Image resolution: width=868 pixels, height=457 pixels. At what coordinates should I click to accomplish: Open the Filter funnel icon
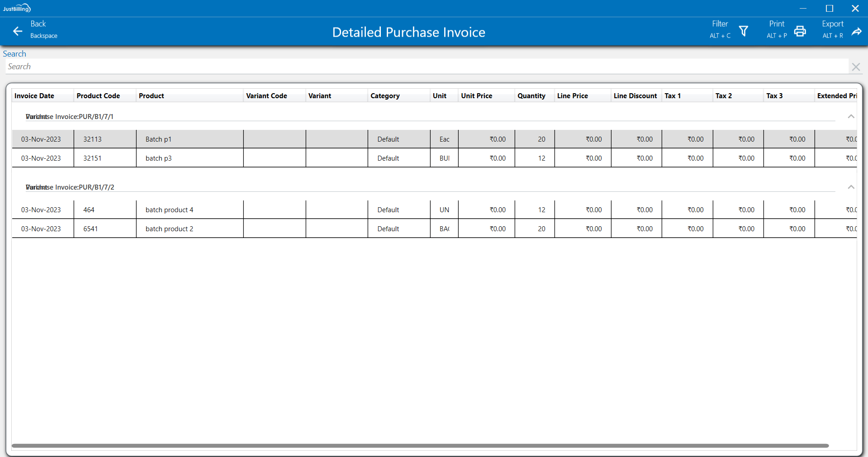tap(743, 31)
